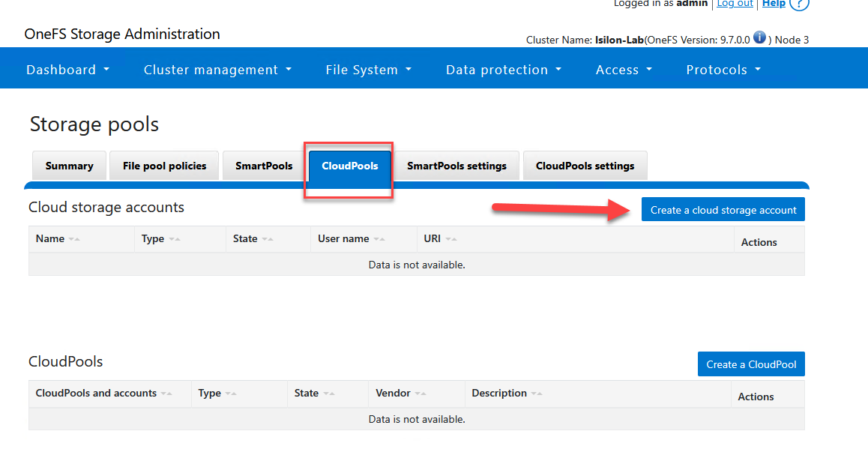Sort the URI column with its sort icon
Screen dimensions: 868x455
click(453, 238)
